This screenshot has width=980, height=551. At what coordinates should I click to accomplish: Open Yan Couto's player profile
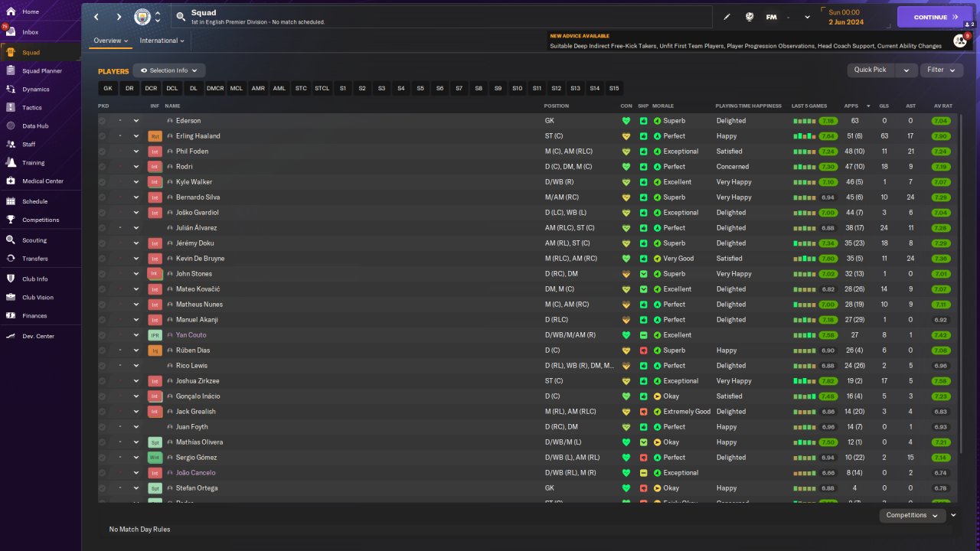coord(191,335)
